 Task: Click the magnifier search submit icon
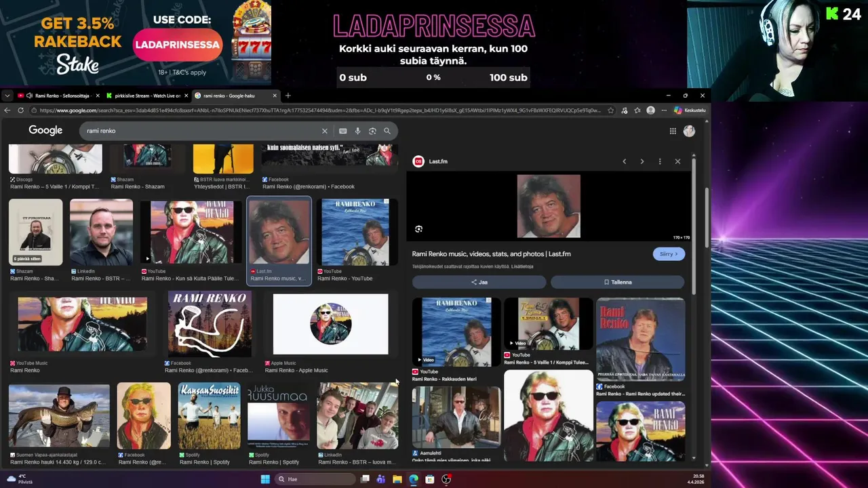(387, 131)
